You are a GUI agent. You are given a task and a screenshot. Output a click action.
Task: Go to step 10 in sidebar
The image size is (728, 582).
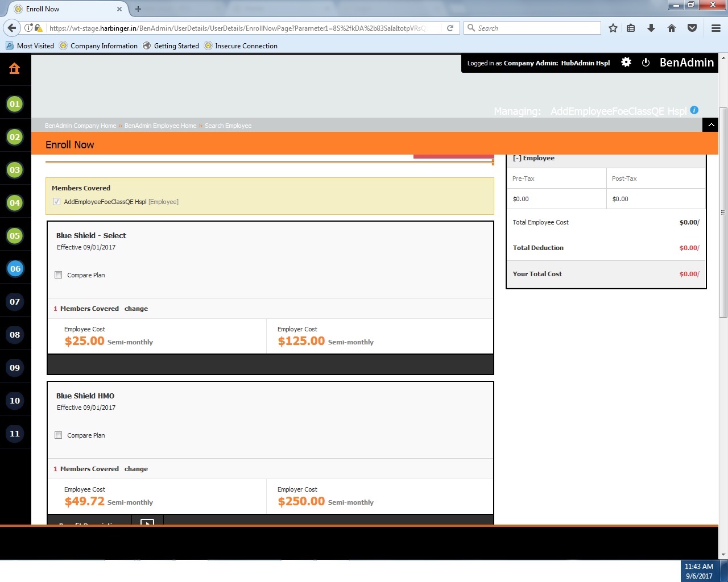[15, 401]
